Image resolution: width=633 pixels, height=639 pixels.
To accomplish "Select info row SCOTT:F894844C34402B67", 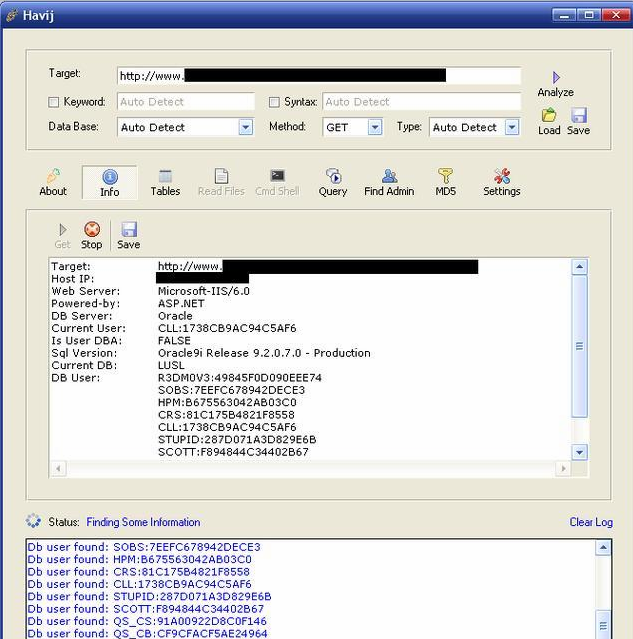I will point(233,452).
